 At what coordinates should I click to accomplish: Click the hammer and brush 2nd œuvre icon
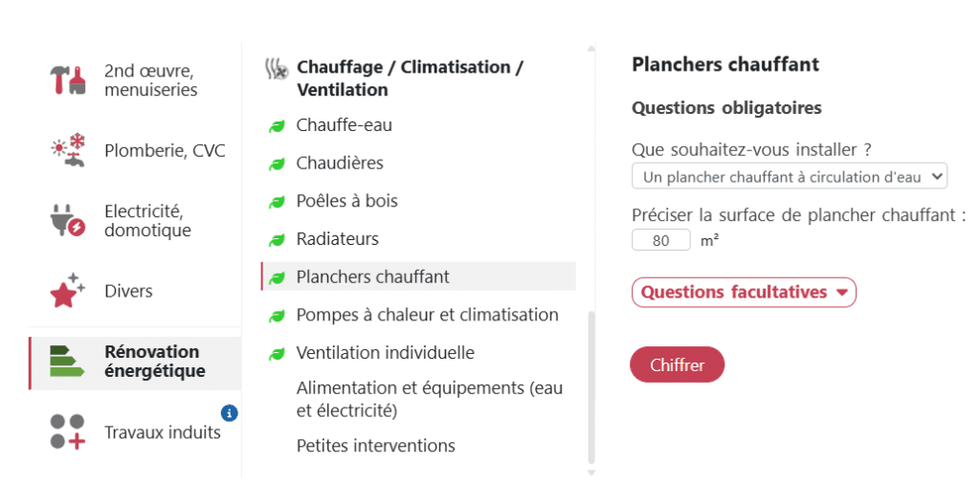point(67,80)
